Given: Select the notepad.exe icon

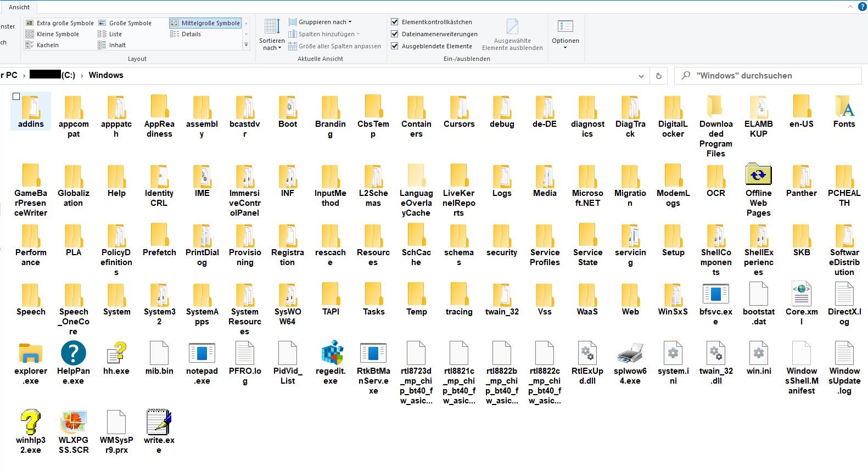Looking at the screenshot, I should 202,353.
